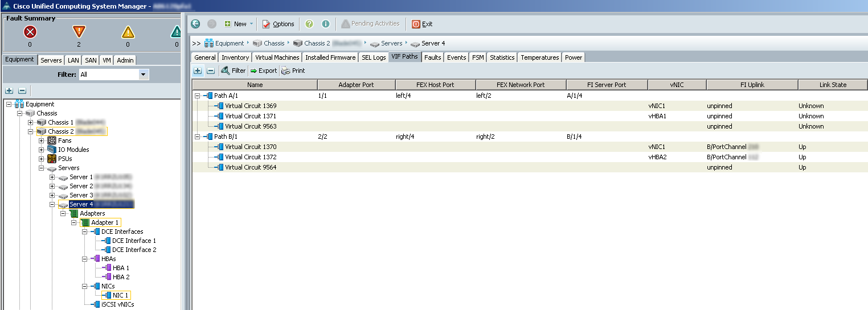The width and height of the screenshot is (868, 310).
Task: Open the LAN tab in navigation pane
Action: tap(73, 60)
